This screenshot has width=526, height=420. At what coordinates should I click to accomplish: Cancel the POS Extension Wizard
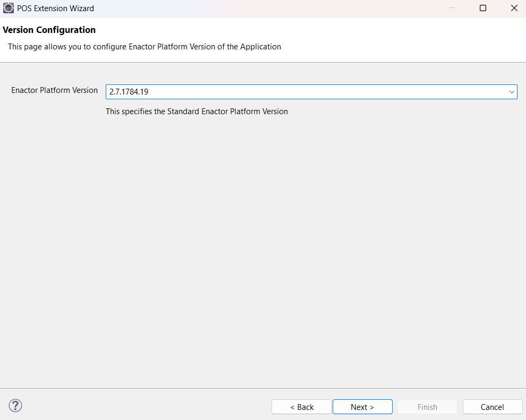coord(492,407)
